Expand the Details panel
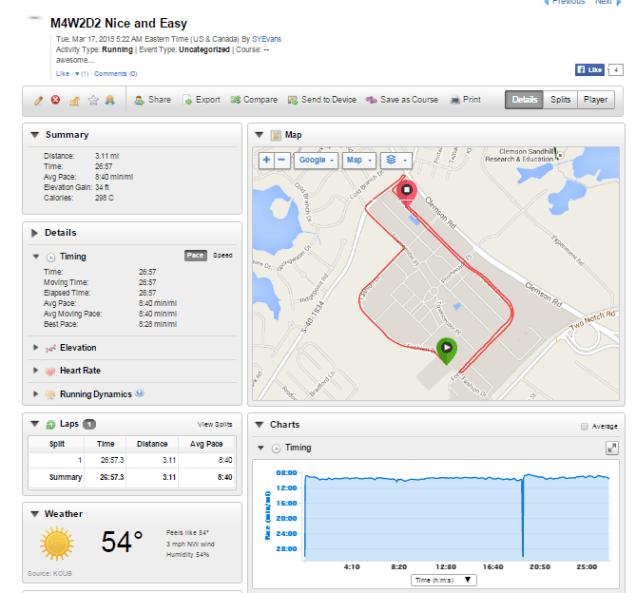 point(35,233)
